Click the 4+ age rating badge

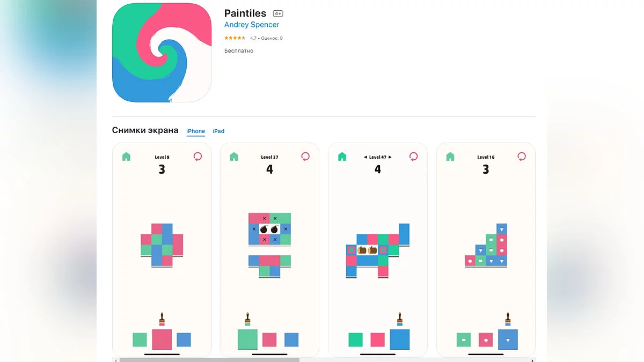[x=278, y=13]
